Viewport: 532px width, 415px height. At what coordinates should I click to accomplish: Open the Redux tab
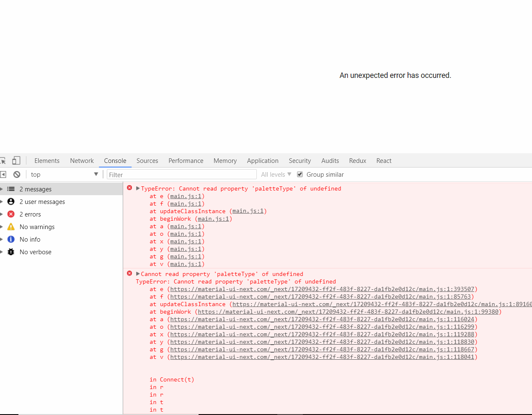click(358, 161)
